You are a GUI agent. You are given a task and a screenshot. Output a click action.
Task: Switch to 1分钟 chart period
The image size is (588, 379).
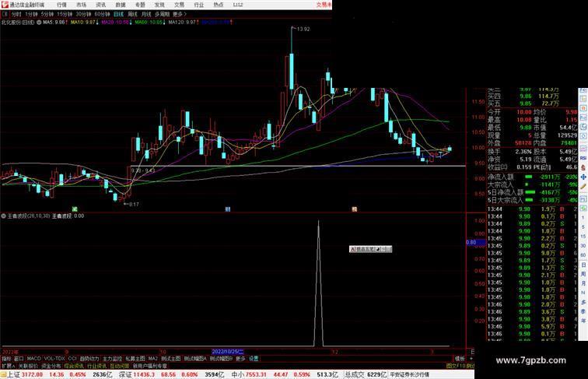coord(31,14)
